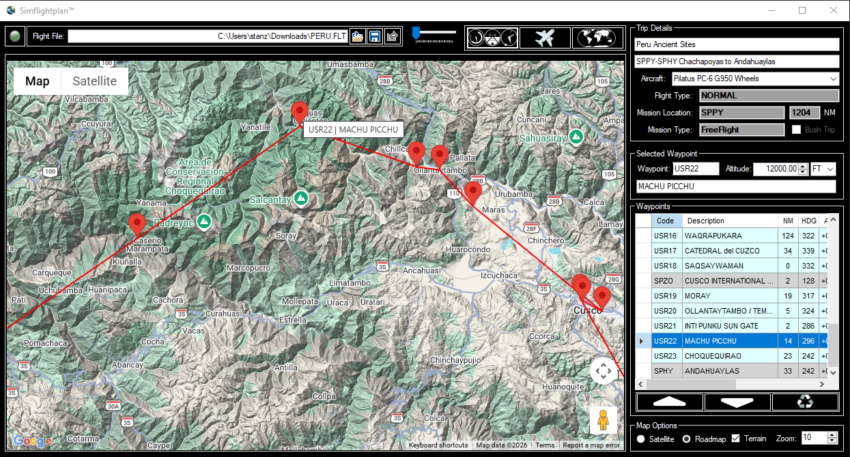
Task: Click the Description column header
Action: tap(730, 221)
